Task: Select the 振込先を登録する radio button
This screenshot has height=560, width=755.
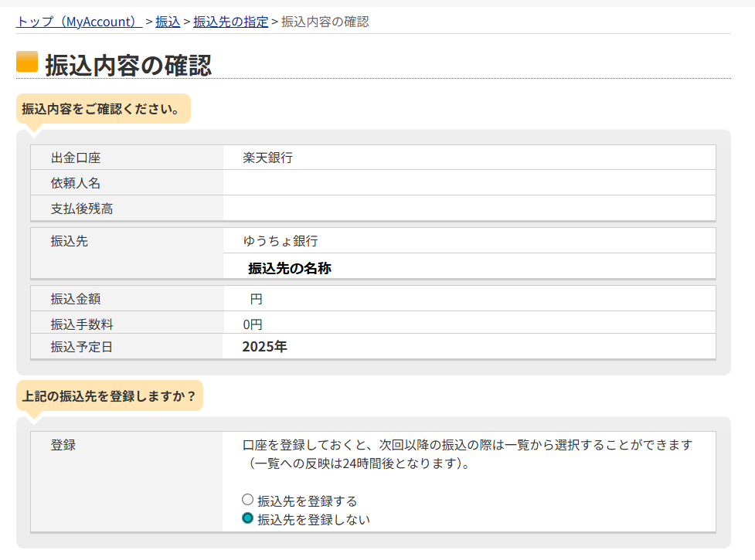Action: [x=248, y=500]
